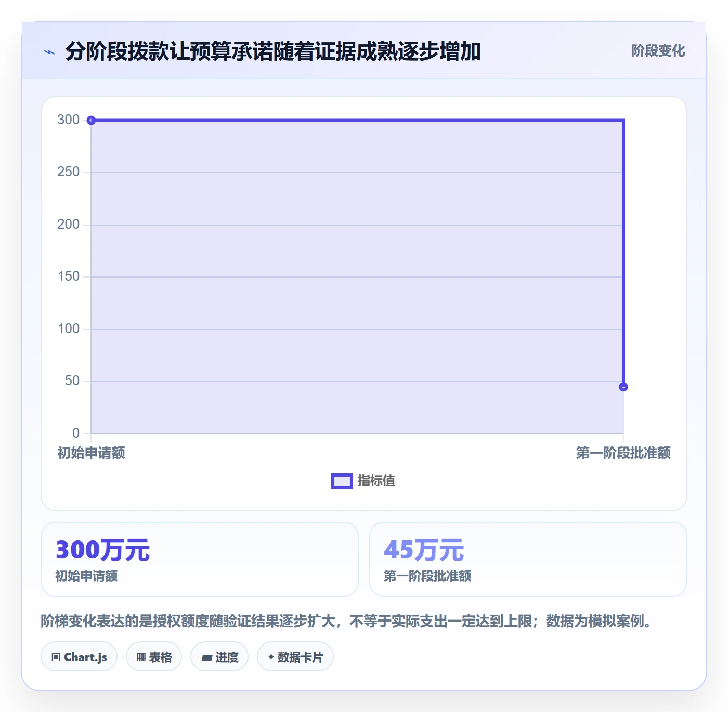Click the 表格 tag chip
The width and height of the screenshot is (728, 712).
(x=154, y=657)
